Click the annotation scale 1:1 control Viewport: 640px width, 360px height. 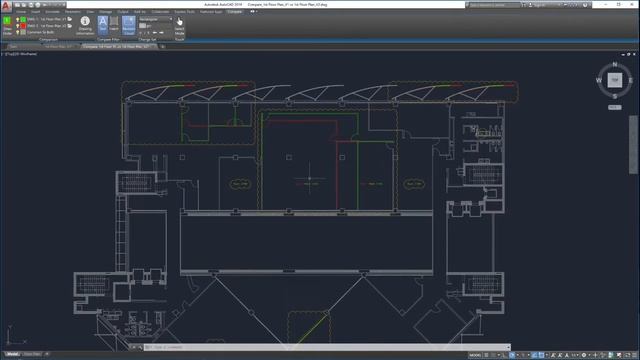click(x=575, y=355)
